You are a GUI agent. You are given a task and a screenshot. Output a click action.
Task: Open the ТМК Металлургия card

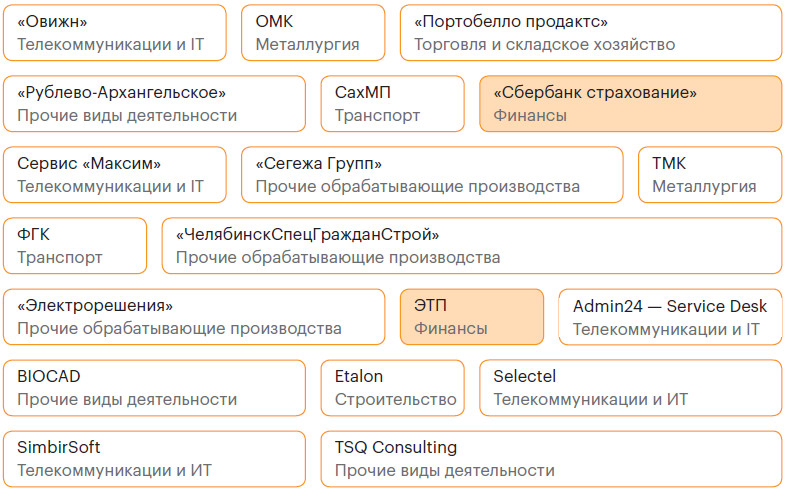coord(709,175)
